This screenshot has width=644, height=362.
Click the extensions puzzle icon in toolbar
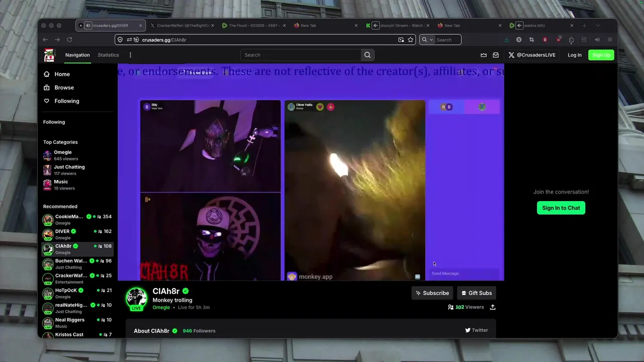click(571, 40)
